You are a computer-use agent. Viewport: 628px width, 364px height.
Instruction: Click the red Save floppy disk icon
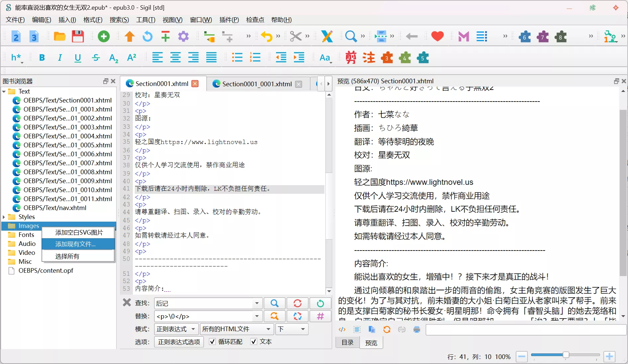click(x=78, y=36)
